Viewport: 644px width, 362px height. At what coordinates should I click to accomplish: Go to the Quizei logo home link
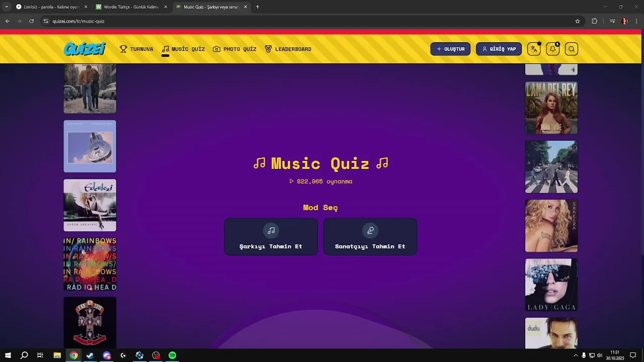tap(85, 49)
